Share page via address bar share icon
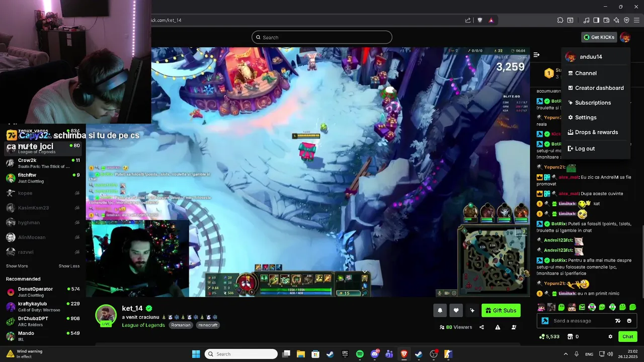The width and height of the screenshot is (644, 362). pos(468,20)
